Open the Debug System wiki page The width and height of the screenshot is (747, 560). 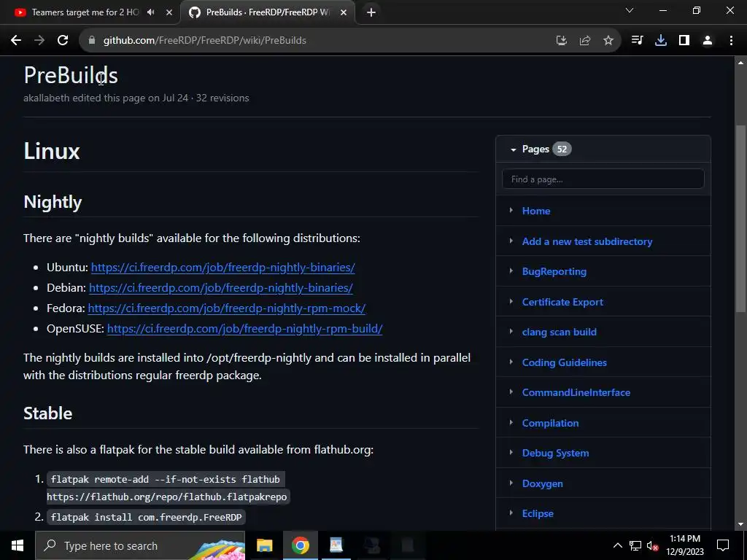(555, 453)
